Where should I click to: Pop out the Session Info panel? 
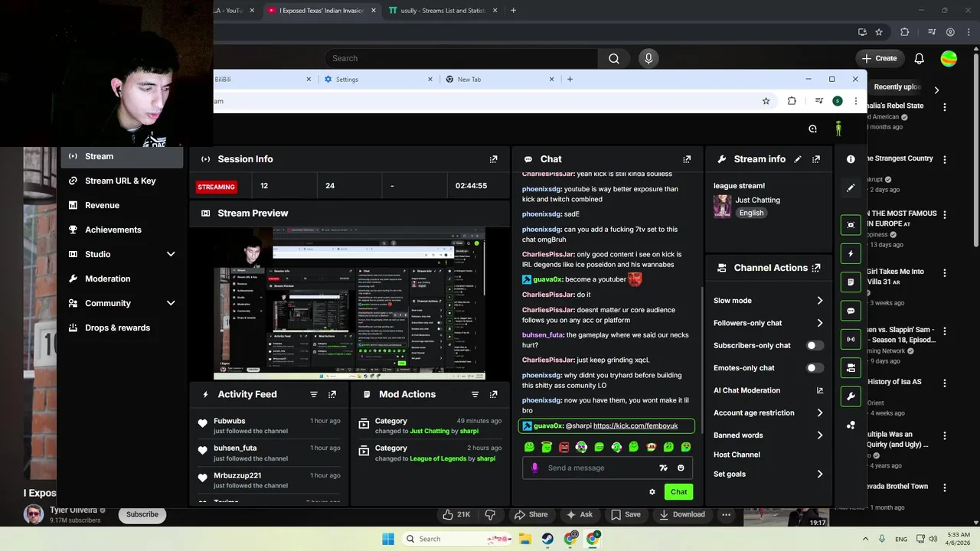coord(493,159)
